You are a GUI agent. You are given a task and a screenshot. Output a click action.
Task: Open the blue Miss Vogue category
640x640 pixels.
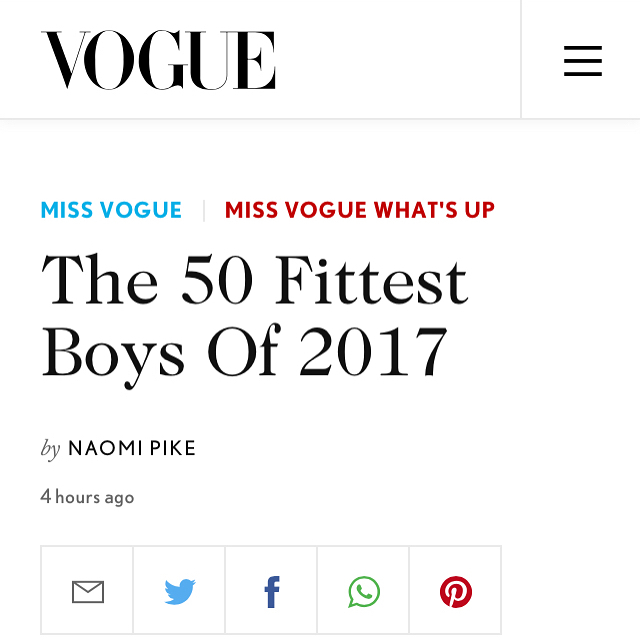tap(111, 210)
